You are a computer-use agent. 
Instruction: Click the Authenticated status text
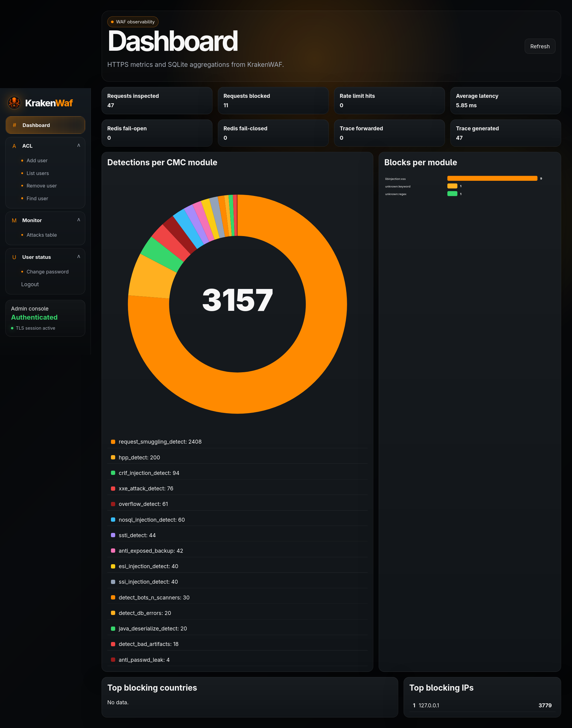34,317
